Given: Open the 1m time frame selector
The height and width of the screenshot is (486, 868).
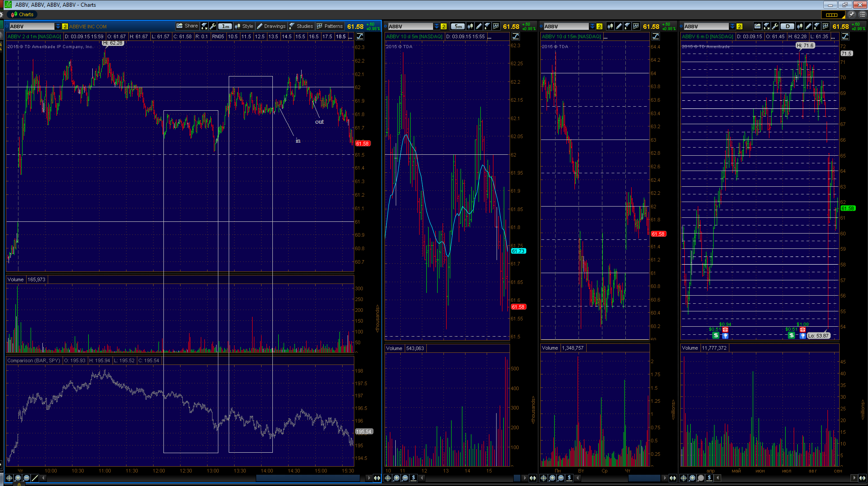Looking at the screenshot, I should coord(226,26).
